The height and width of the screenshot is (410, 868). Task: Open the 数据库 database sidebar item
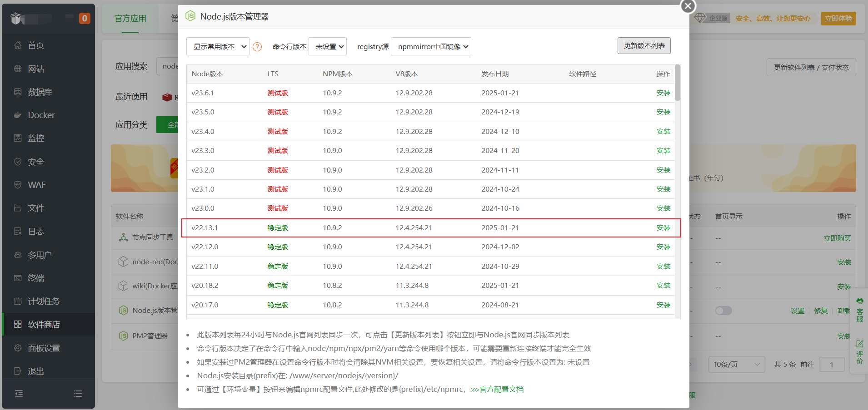(48, 92)
